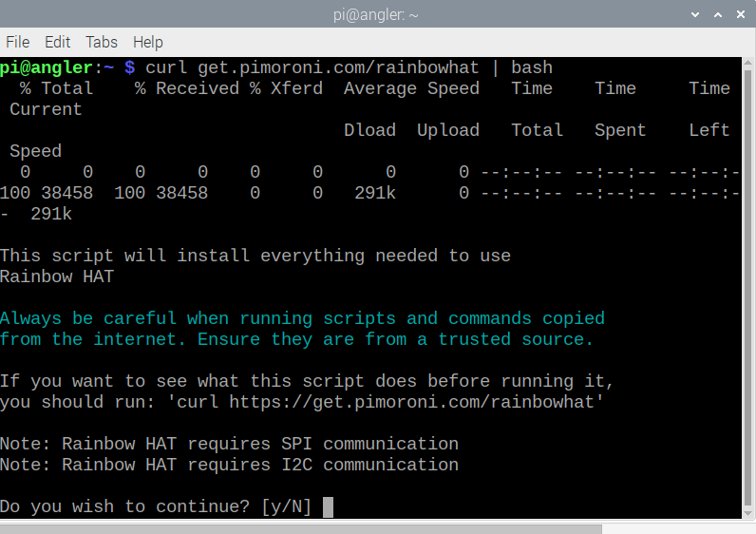Click the line 'This script will install everything needed to use'
This screenshot has width=756, height=534.
coord(255,256)
